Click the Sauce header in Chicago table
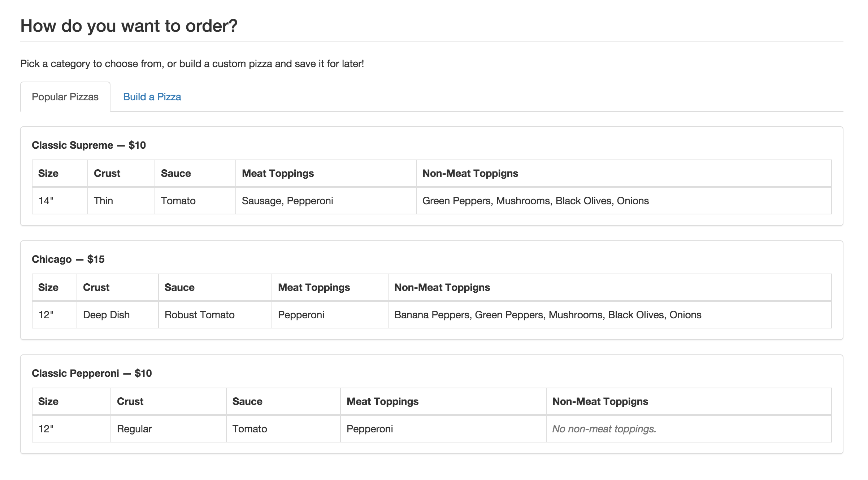868x480 pixels. [x=215, y=287]
